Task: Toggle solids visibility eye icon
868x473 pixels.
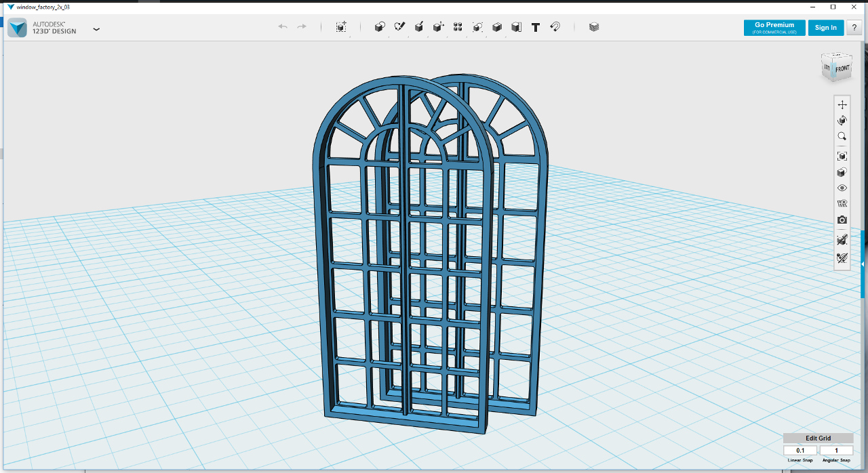Action: coord(842,188)
